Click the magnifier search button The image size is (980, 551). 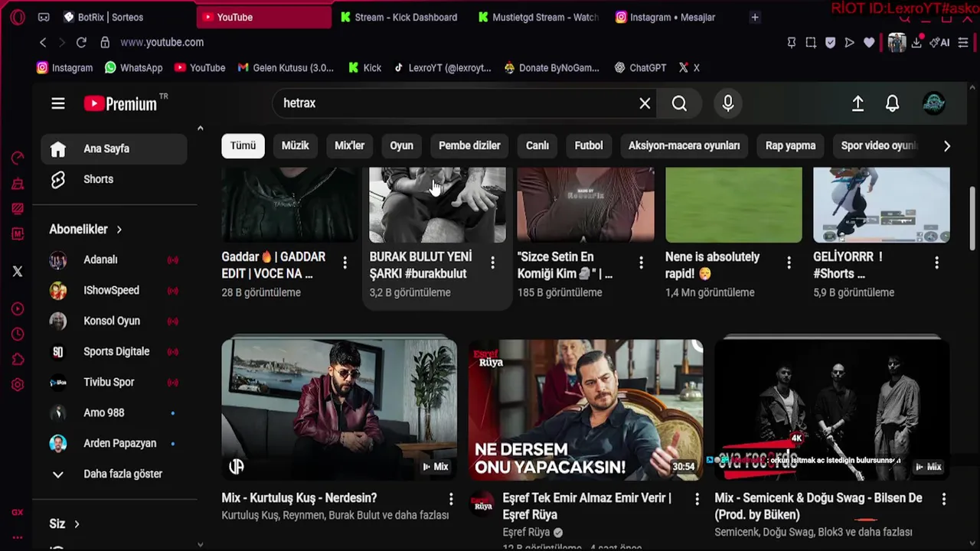679,103
